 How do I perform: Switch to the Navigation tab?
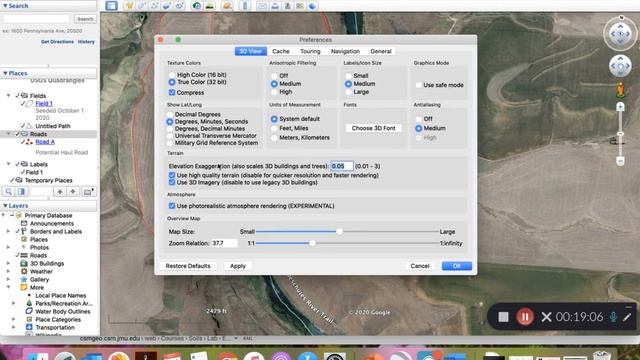[x=345, y=51]
